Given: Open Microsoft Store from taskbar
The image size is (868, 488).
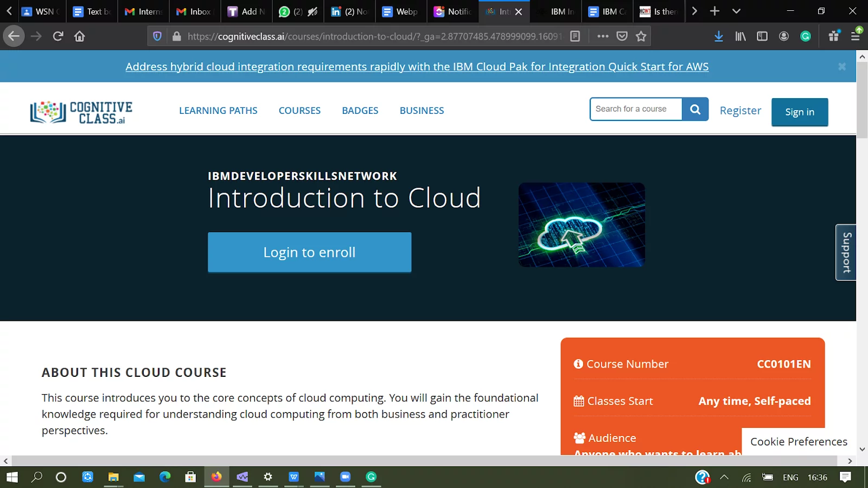Looking at the screenshot, I should click(x=190, y=477).
